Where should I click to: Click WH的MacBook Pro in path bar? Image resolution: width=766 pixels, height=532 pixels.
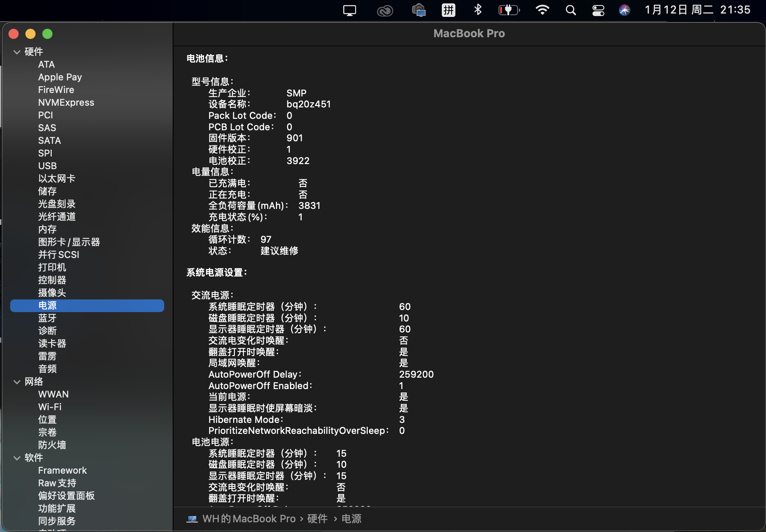click(249, 519)
